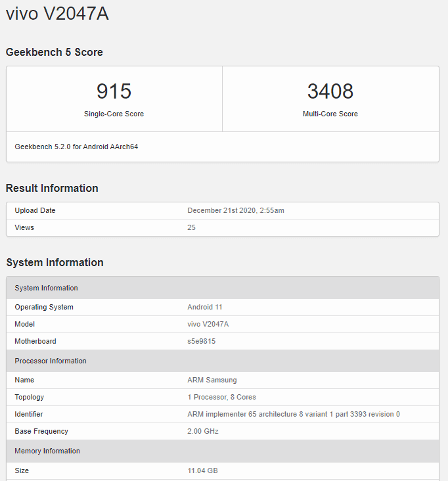
Task: Select the 's5e9815' motherboard value
Action: pyautogui.click(x=202, y=341)
